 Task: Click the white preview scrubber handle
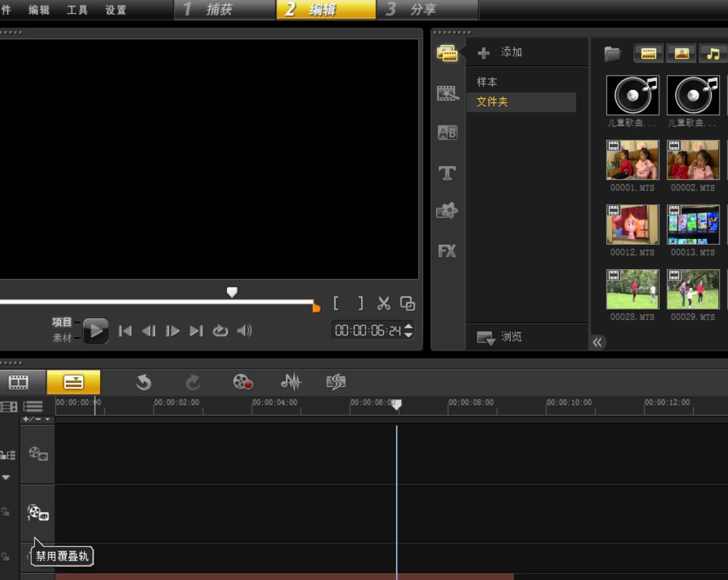(x=232, y=292)
